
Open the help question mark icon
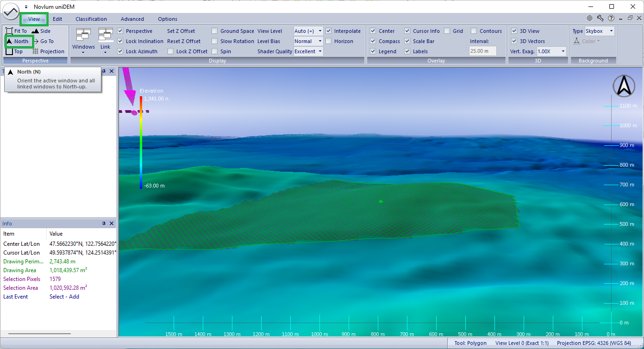(611, 19)
